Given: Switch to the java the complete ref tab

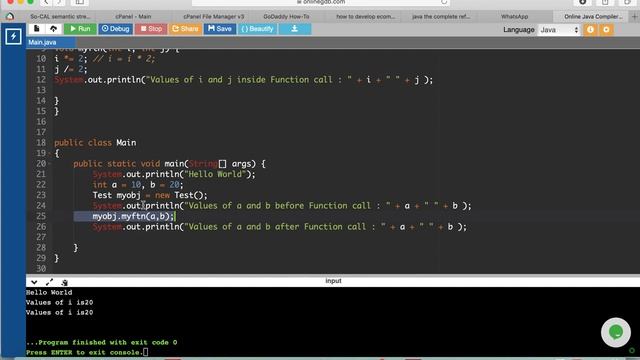Looking at the screenshot, I should click(441, 17).
